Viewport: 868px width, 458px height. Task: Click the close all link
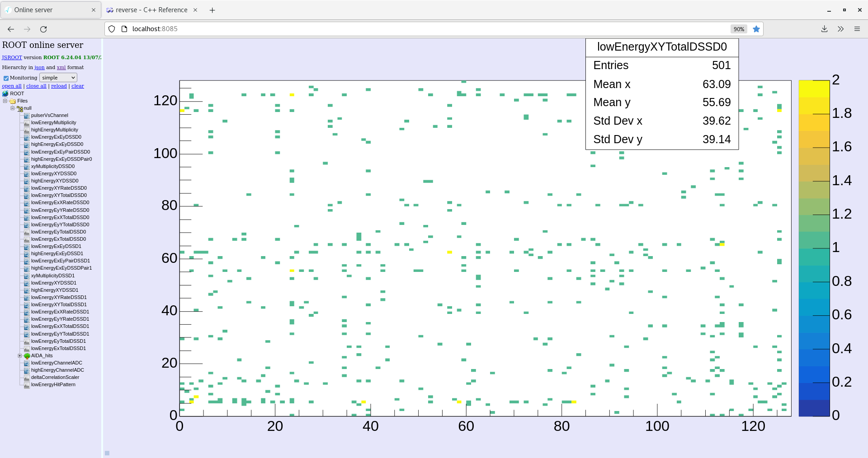(x=36, y=86)
